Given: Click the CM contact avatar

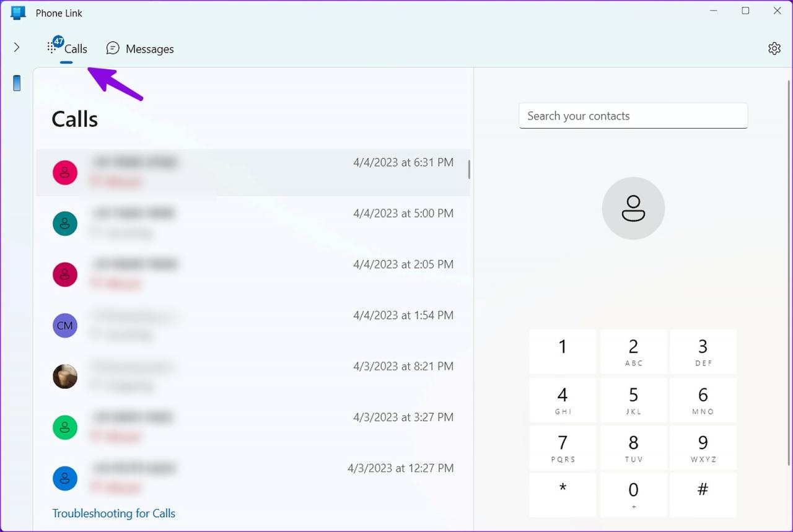Looking at the screenshot, I should pos(65,326).
